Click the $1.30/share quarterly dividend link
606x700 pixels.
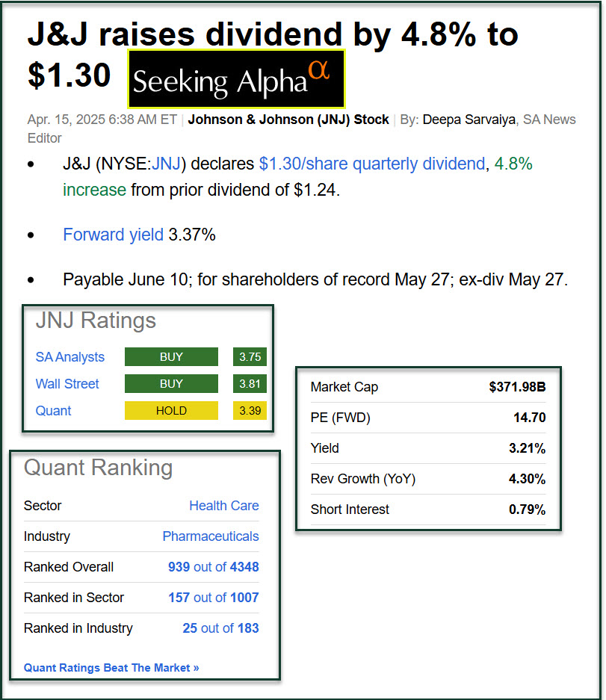[371, 164]
